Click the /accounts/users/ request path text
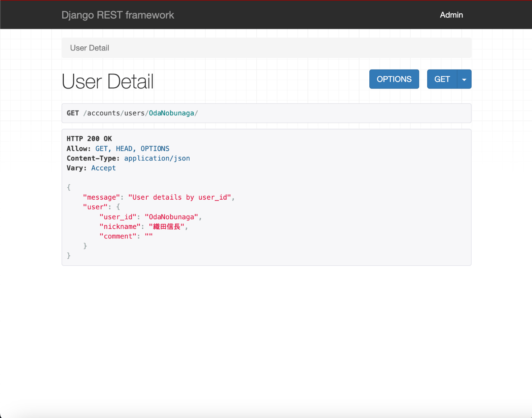Screen dimensions: 532x418 [116, 113]
